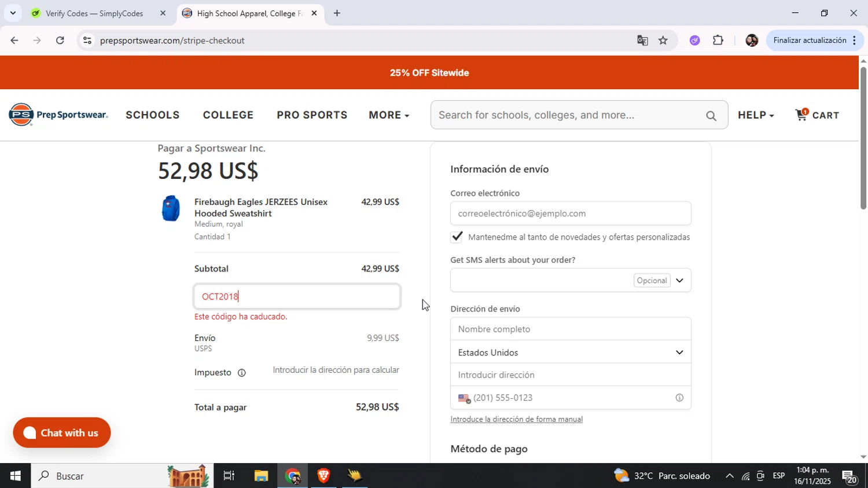868x488 pixels.
Task: Open a new browser tab
Action: (337, 13)
